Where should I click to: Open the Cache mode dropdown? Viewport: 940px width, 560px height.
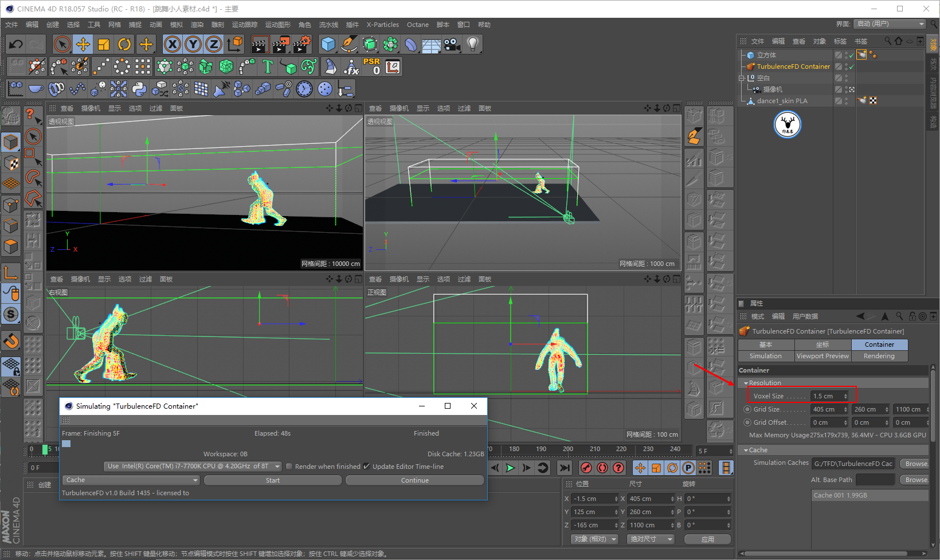pos(131,480)
